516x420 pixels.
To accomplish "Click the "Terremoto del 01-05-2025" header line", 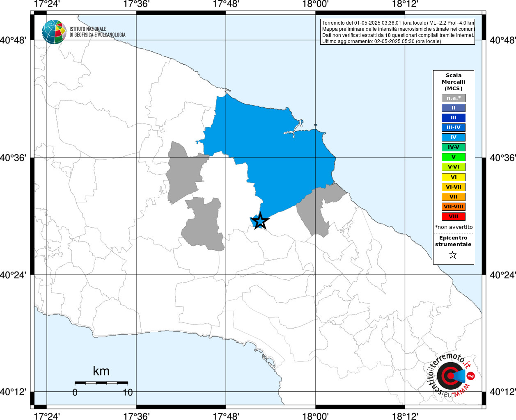I will coord(398,23).
